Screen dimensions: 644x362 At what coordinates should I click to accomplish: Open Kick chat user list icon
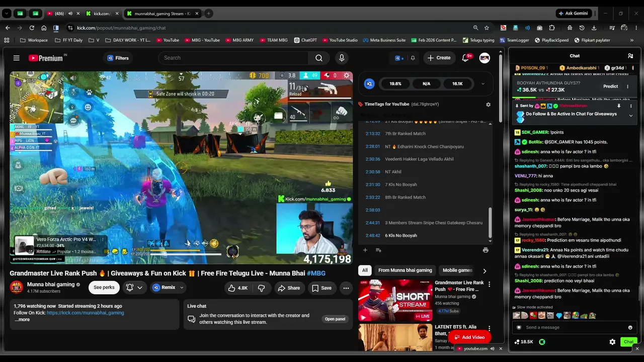[x=630, y=56]
